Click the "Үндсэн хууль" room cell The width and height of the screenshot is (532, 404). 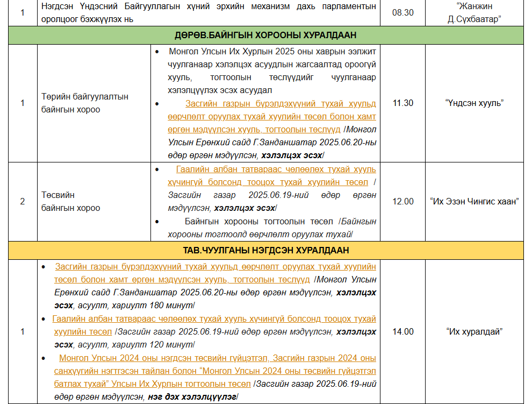pyautogui.click(x=474, y=103)
